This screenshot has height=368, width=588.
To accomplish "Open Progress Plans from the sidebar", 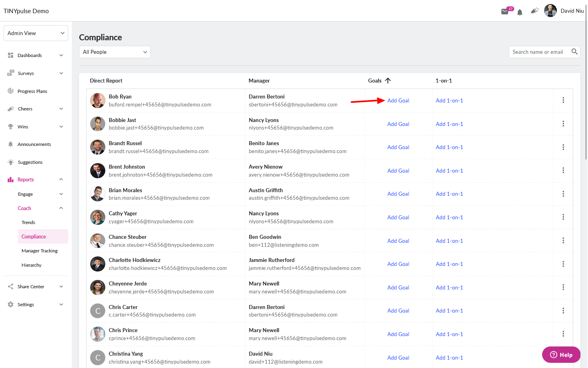I will click(x=32, y=91).
